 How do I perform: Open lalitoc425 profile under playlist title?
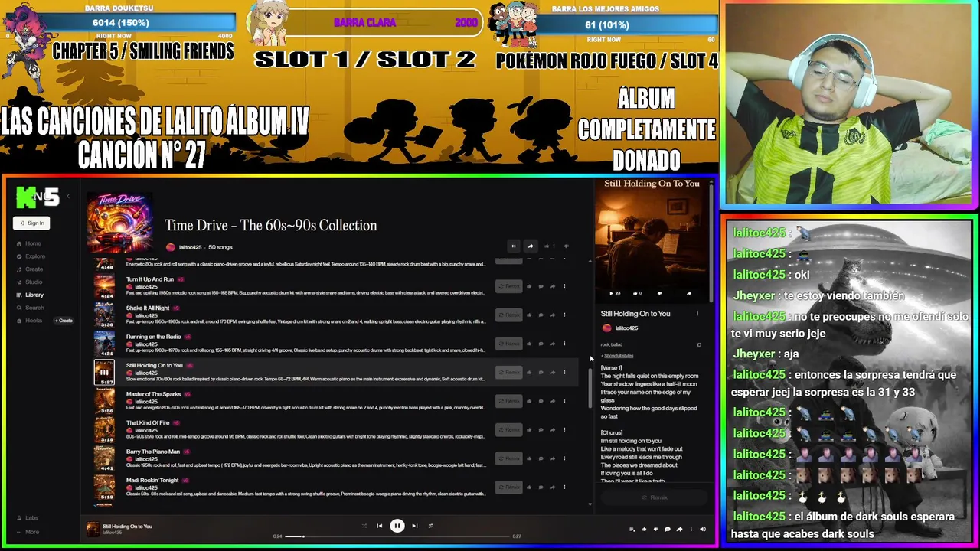click(x=185, y=247)
